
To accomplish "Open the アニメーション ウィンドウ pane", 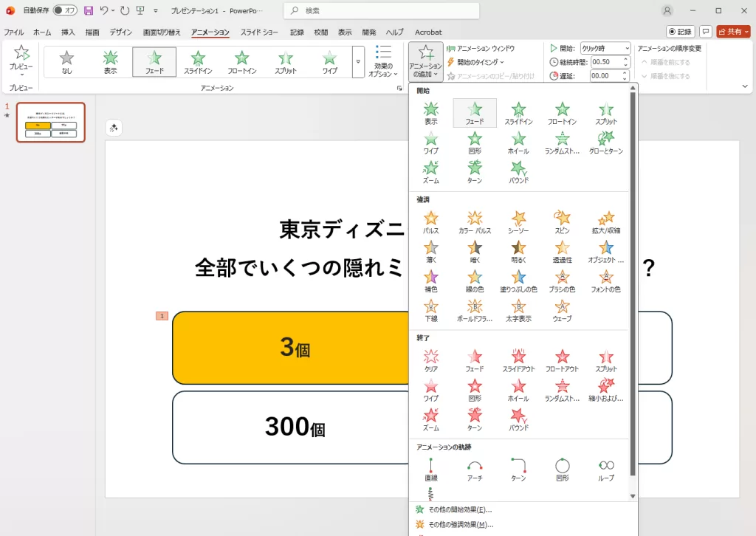I will pos(481,48).
